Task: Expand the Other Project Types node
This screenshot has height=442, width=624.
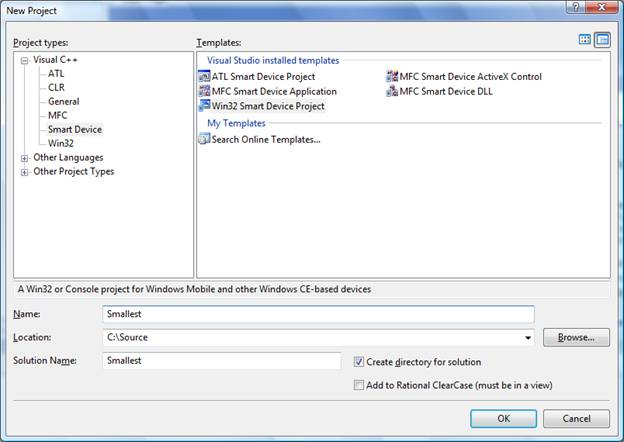Action: tap(25, 172)
